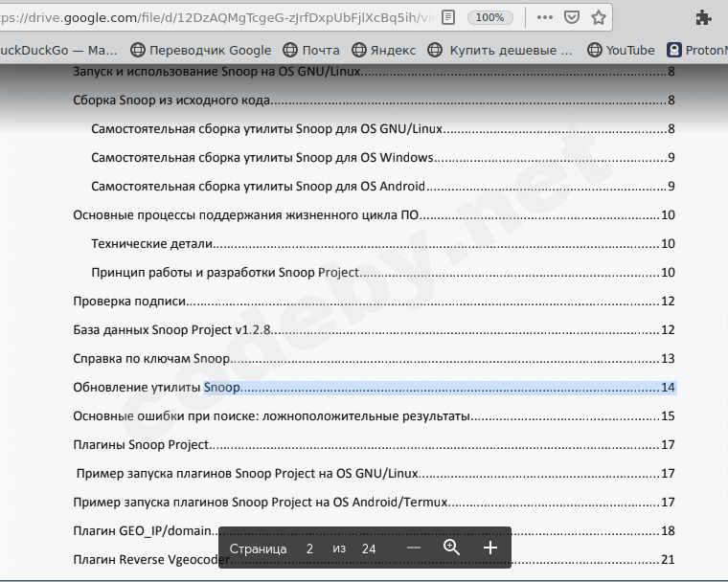728x582 pixels.
Task: Click 'Основные процессы поддержания жизненного цикла ПО'
Action: pyautogui.click(x=374, y=215)
